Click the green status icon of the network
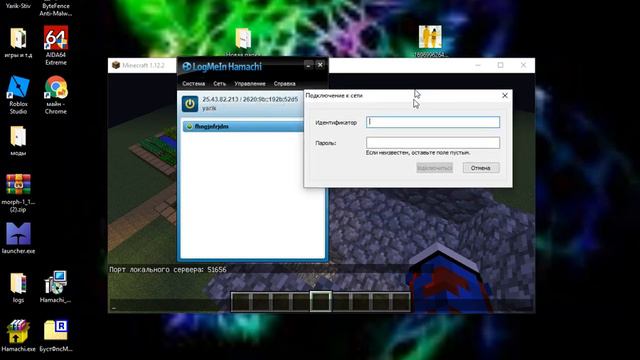This screenshot has height=360, width=640. click(x=189, y=127)
